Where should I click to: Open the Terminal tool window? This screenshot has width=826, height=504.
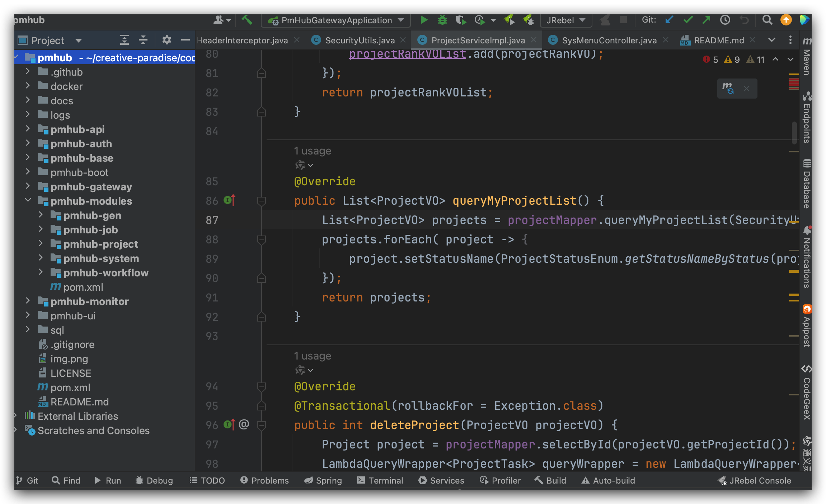click(380, 480)
